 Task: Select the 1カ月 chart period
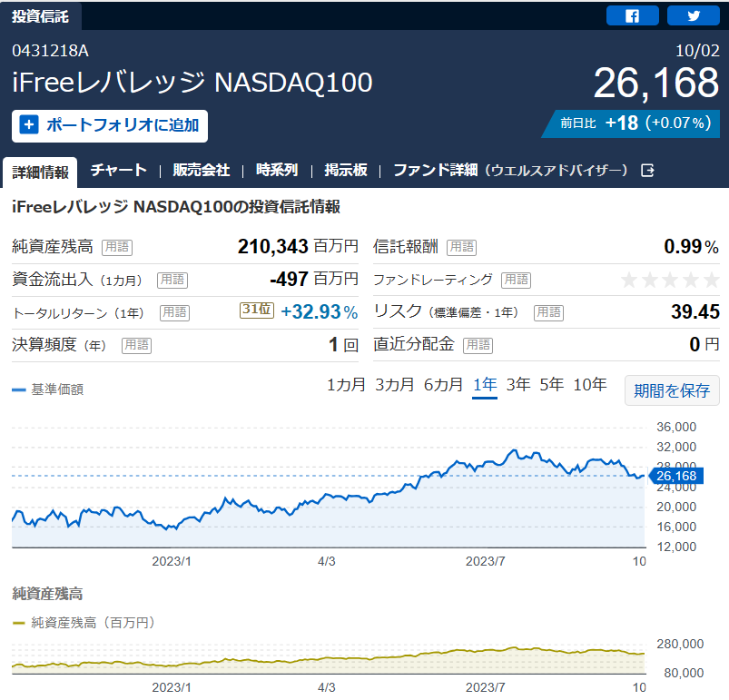(347, 385)
